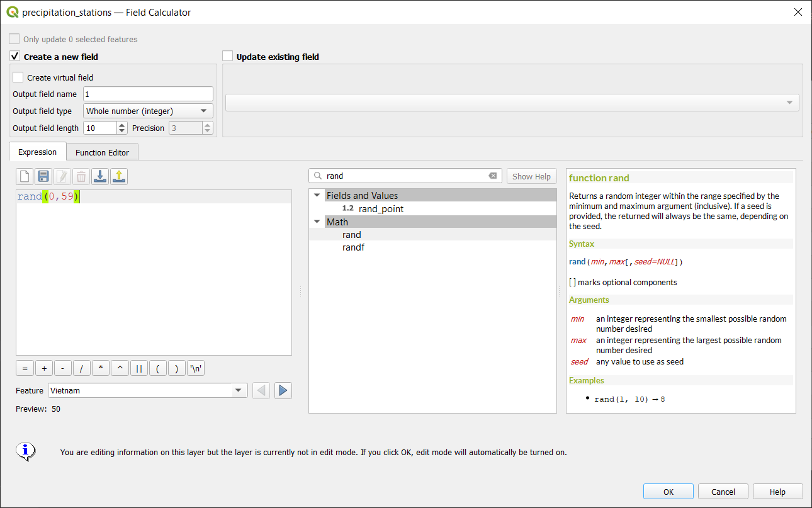Insert the string concatenation operator
Viewport: 812px width, 508px height.
138,369
